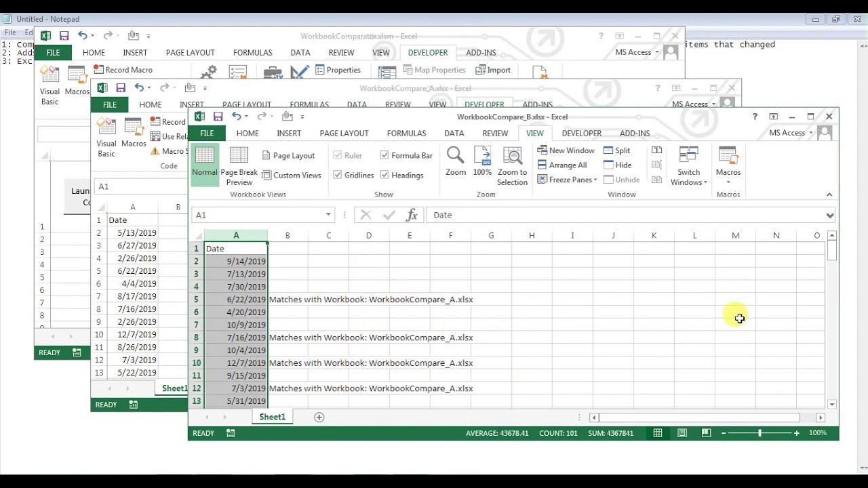Select row 5 header in WorkbookCompare_B
The height and width of the screenshot is (488, 868).
point(196,300)
